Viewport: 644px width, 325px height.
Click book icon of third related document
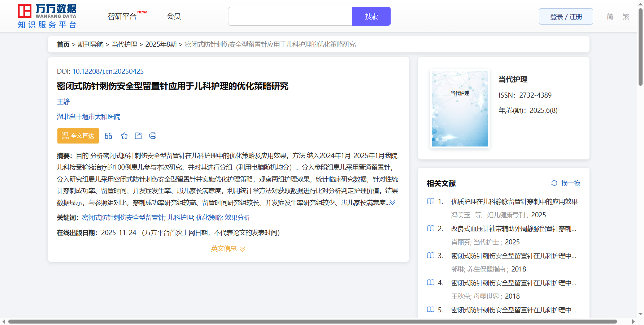(x=431, y=256)
